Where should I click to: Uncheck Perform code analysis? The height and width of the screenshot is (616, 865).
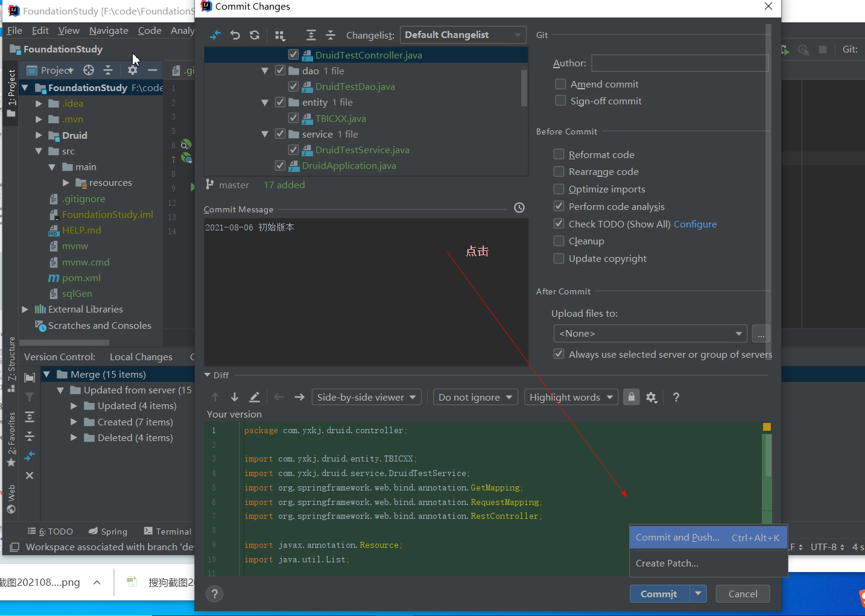point(559,206)
